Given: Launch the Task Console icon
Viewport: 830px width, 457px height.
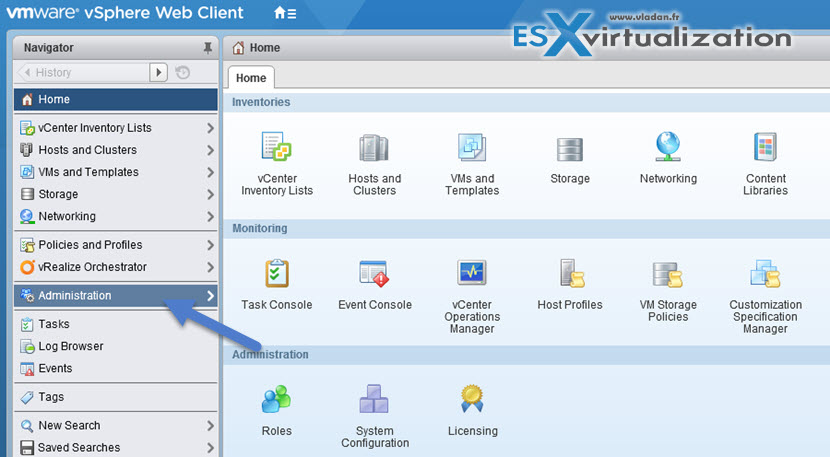Looking at the screenshot, I should click(x=277, y=273).
